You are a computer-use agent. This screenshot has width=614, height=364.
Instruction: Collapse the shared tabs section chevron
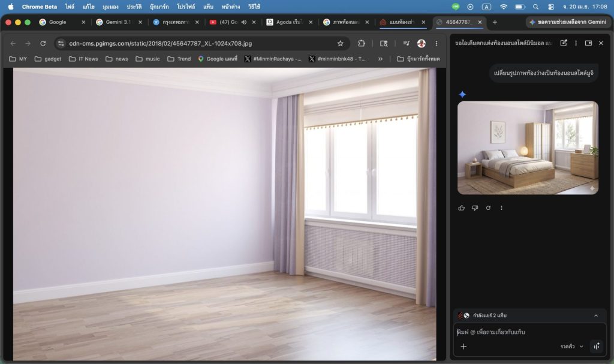(595, 315)
